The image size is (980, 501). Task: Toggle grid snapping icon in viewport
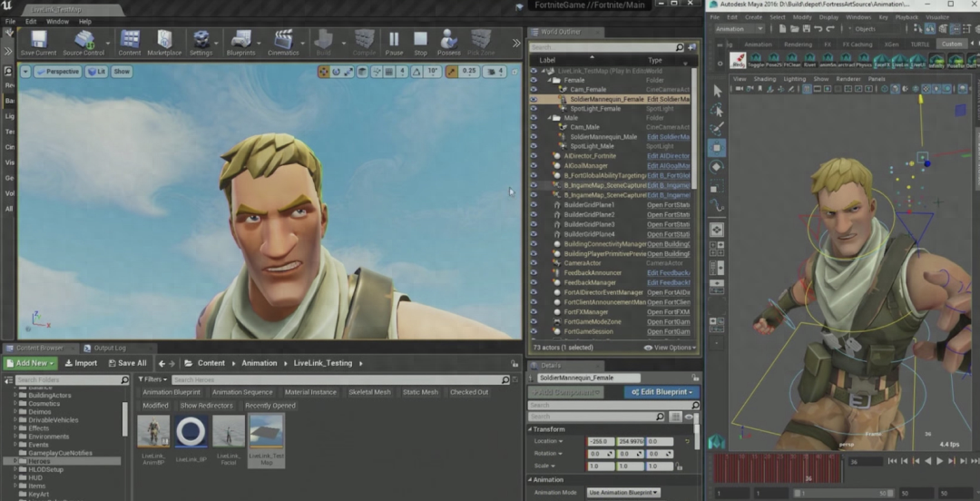388,72
